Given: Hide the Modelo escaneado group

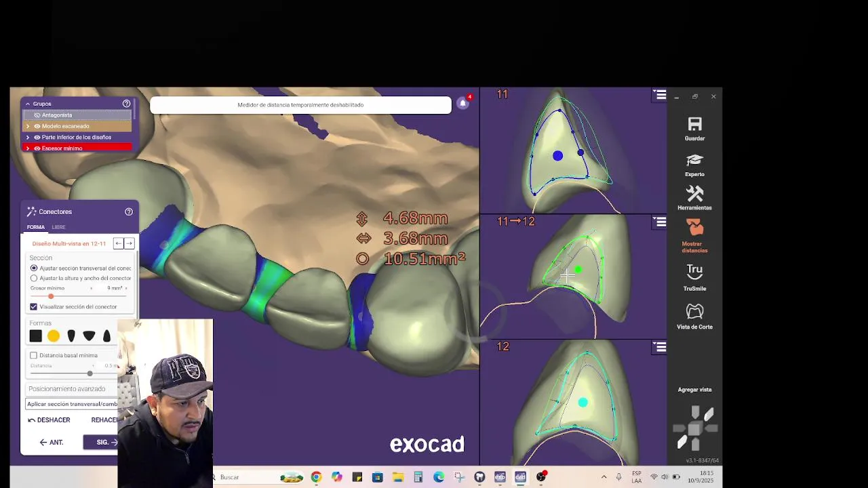Looking at the screenshot, I should (37, 126).
